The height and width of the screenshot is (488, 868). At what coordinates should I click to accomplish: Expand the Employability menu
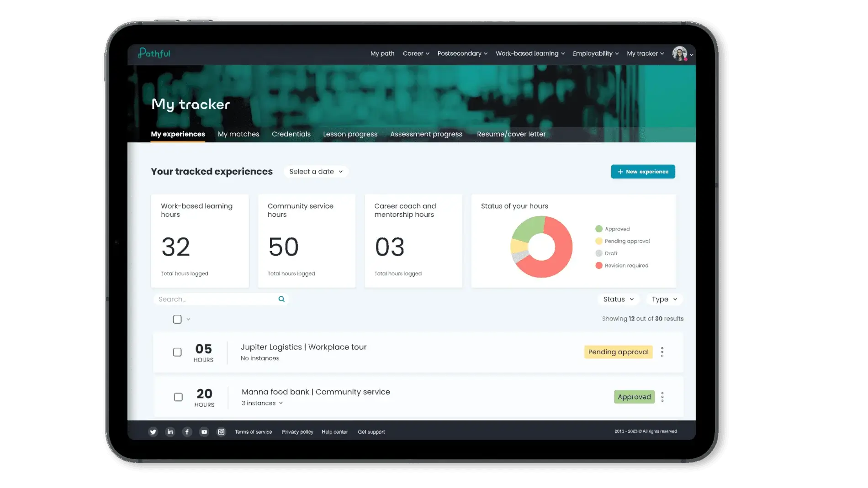tap(596, 53)
